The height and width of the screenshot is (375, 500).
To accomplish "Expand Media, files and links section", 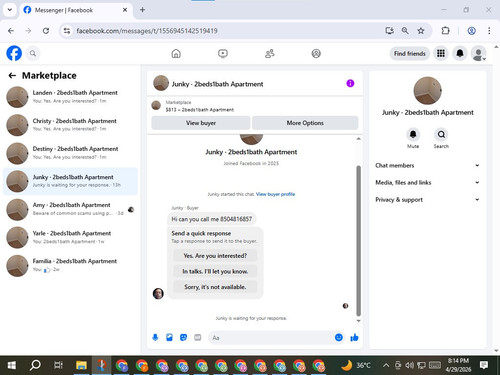I will 427,183.
